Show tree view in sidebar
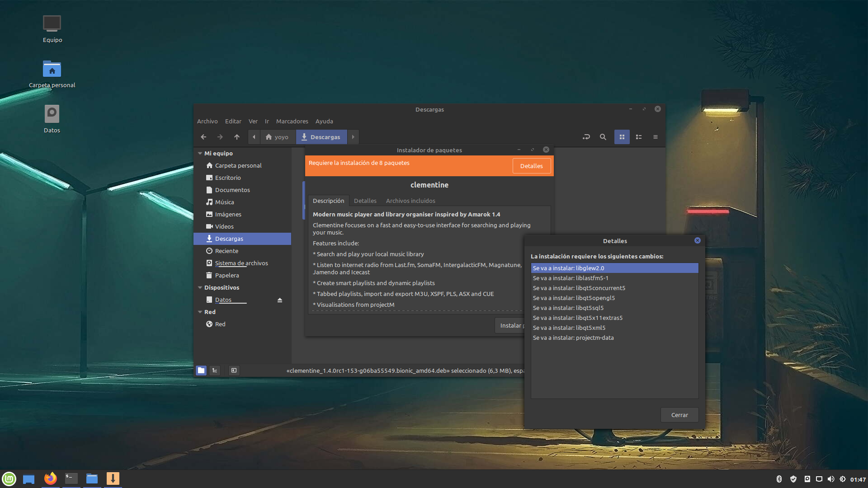The width and height of the screenshot is (868, 488). pos(215,371)
